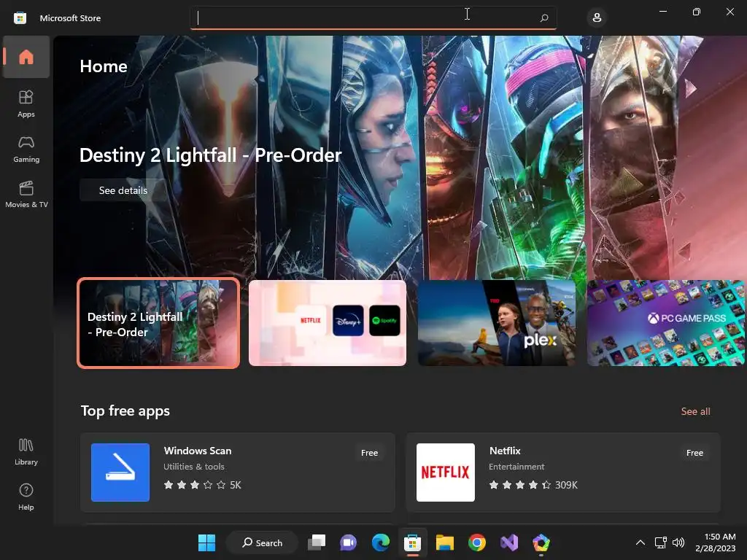Screen dimensions: 747x560
Task: Launch Microsoft Edge from the taskbar
Action: click(380, 542)
